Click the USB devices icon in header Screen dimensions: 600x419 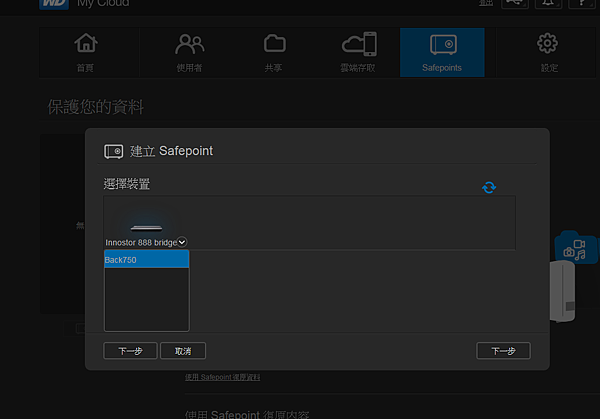515,3
